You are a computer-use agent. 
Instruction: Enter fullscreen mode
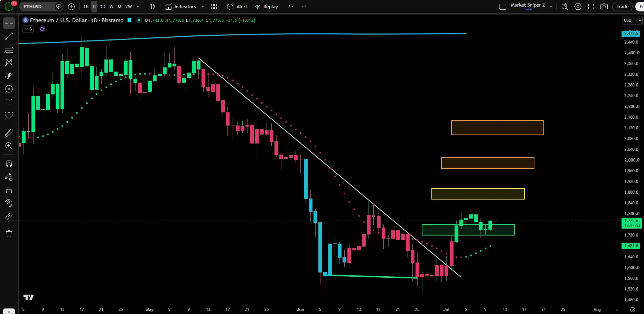591,7
